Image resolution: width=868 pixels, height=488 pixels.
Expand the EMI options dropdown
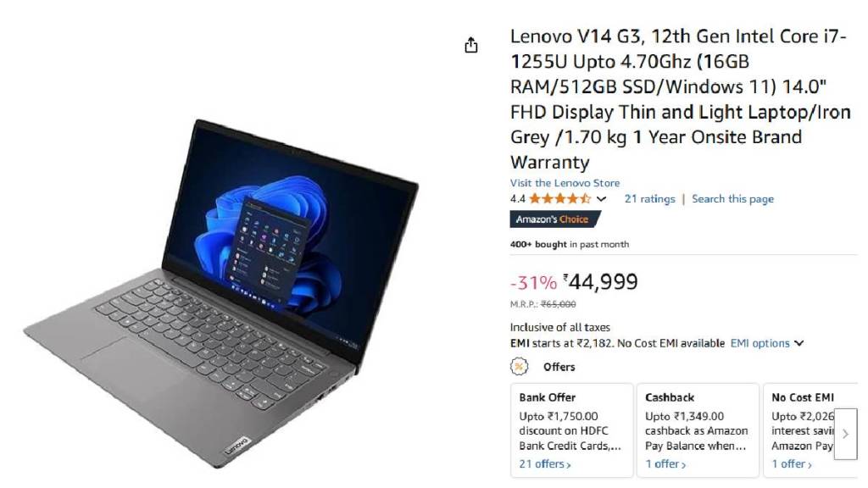766,343
